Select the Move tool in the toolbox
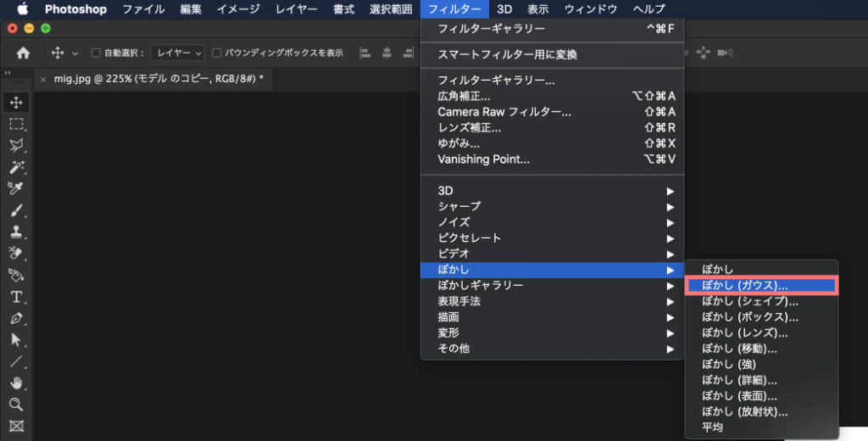Screen dimensions: 868x441 [16, 103]
